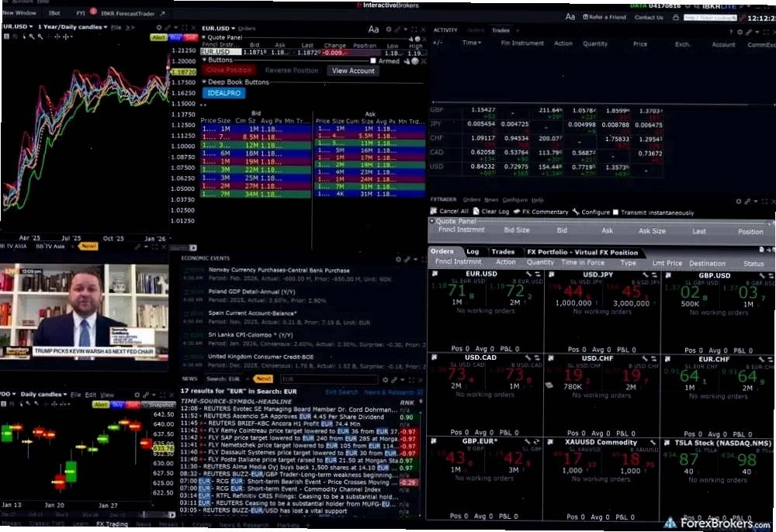Screen dimensions: 776x532
Task: Click the Aa font size icon in EUR.USD order panel
Action: point(373,29)
